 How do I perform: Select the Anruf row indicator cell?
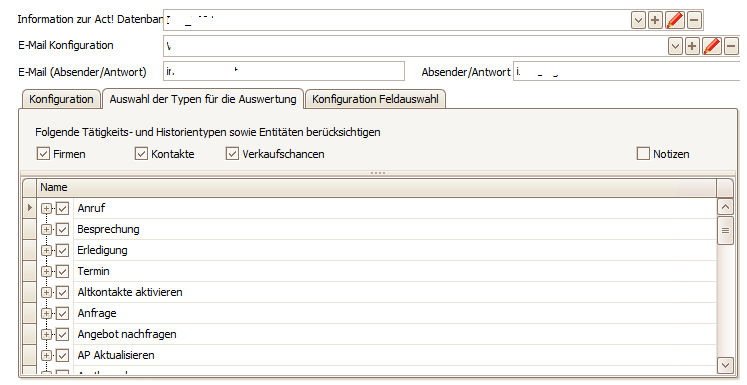click(x=30, y=208)
